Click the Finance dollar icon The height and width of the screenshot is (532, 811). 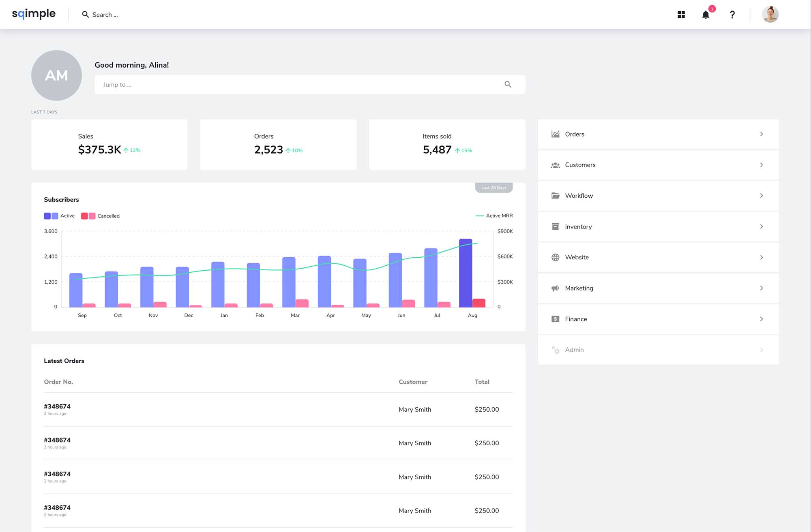(555, 319)
